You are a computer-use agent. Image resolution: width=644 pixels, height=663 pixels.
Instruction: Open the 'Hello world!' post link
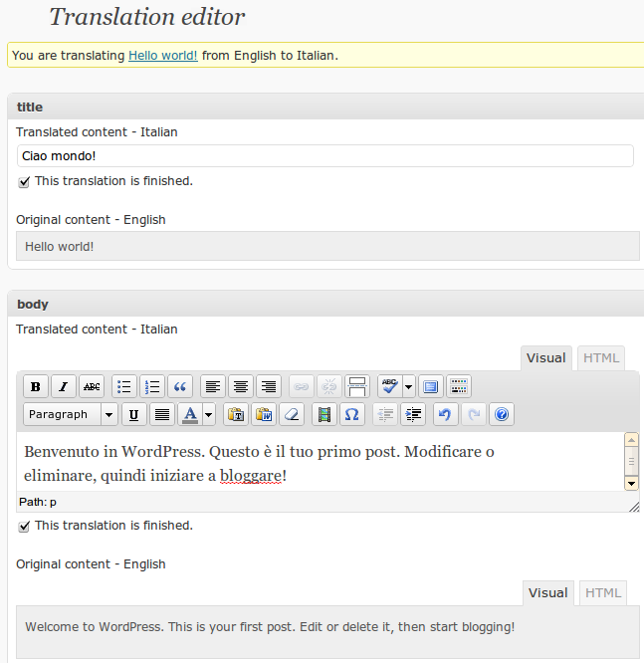click(x=163, y=56)
